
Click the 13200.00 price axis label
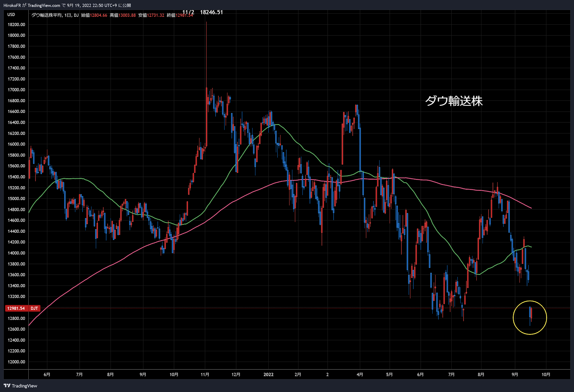(17, 297)
